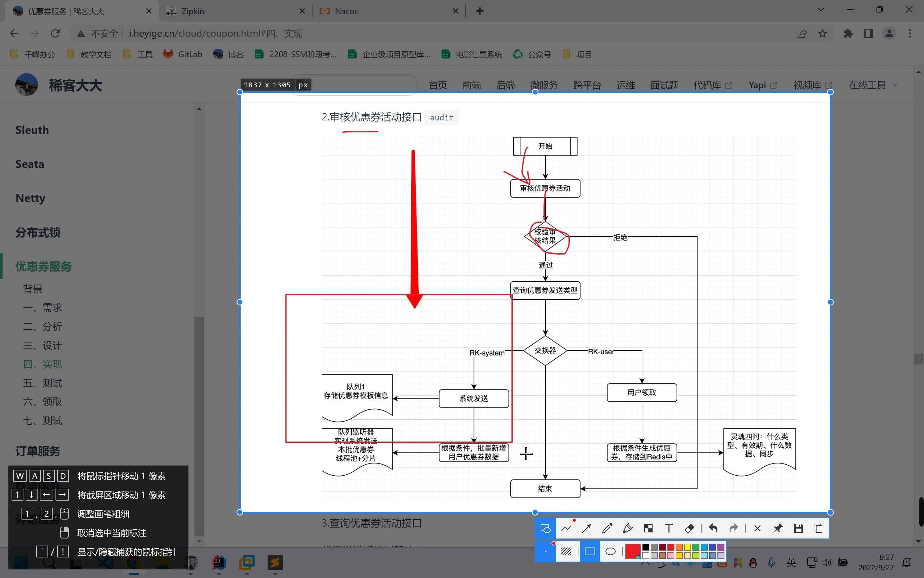Go back in browser history

click(x=14, y=34)
